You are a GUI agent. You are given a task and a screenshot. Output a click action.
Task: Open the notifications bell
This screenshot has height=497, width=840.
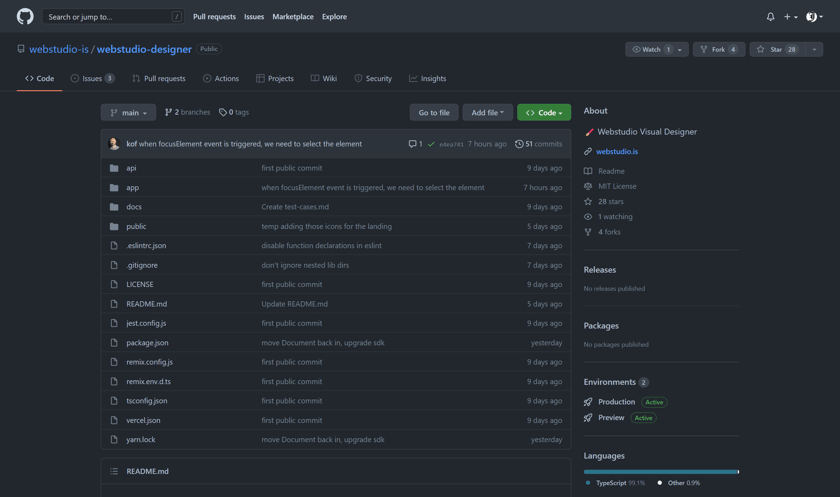coord(770,17)
